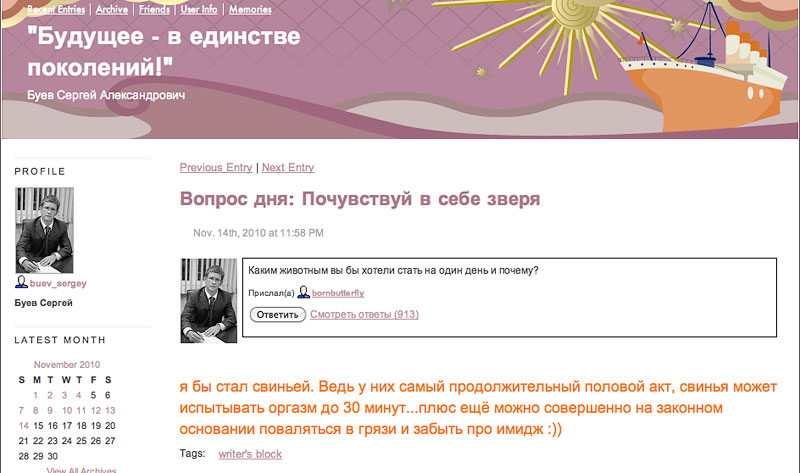This screenshot has height=473, width=800.
Task: Select November 14 in the calendar
Action: (x=23, y=425)
